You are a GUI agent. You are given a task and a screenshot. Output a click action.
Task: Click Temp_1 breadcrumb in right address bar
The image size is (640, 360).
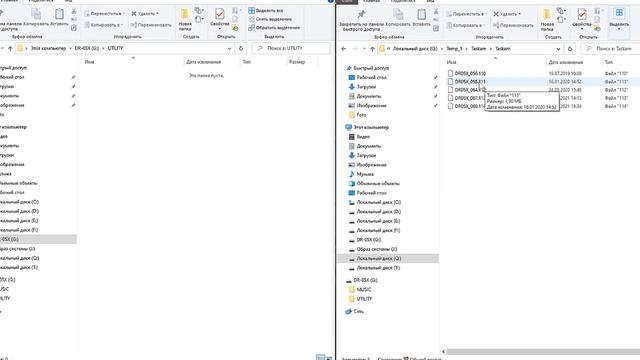[x=454, y=49]
